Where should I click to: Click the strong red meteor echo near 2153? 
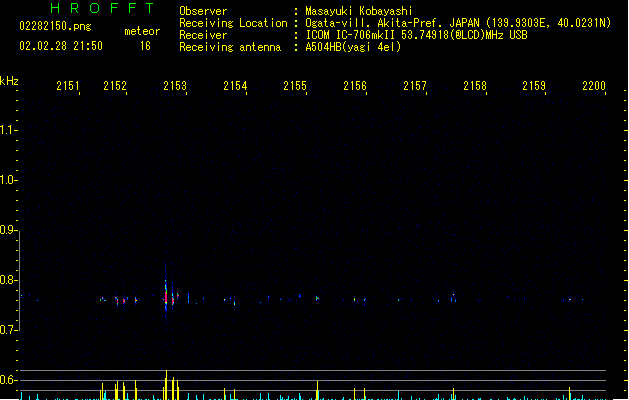click(x=166, y=298)
